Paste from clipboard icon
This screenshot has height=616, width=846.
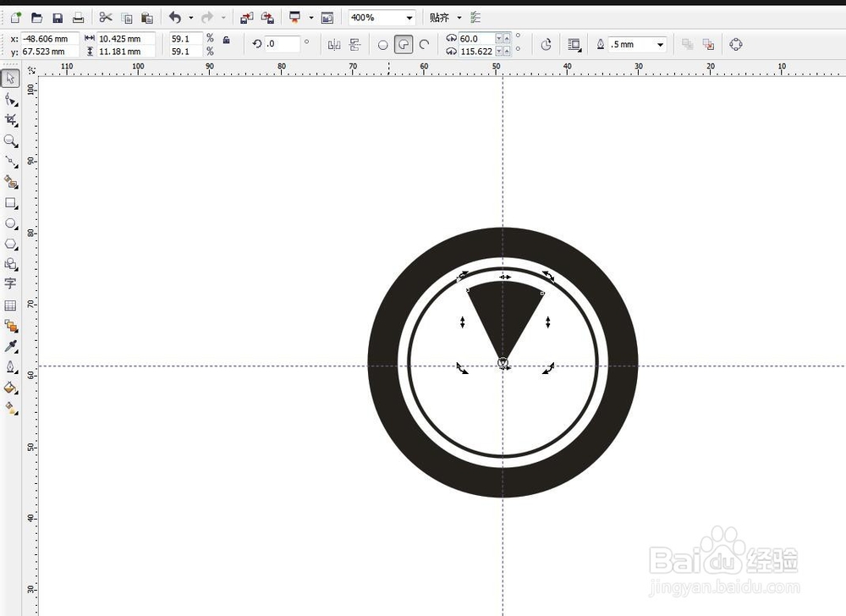tap(146, 18)
